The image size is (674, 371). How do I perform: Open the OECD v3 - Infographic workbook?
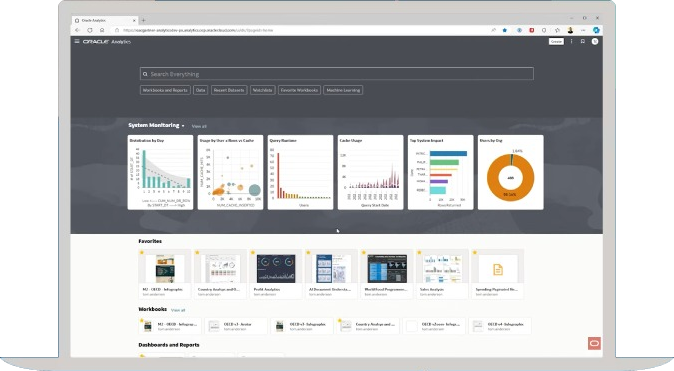click(302, 326)
